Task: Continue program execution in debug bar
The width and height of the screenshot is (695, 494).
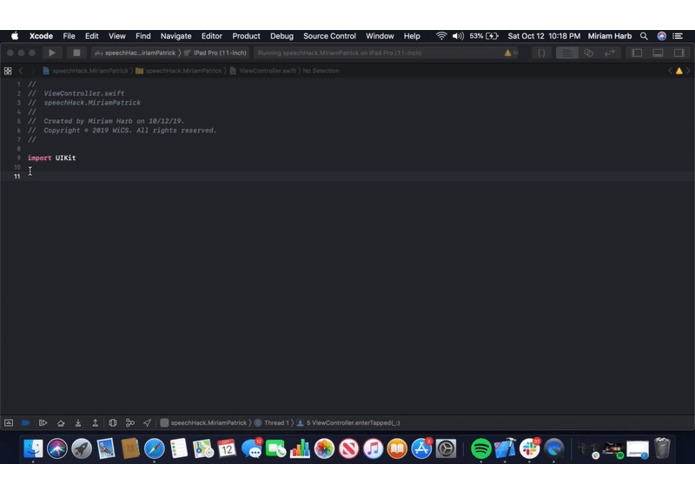Action: pyautogui.click(x=43, y=423)
